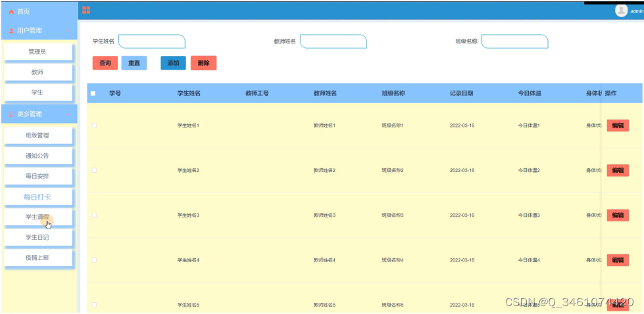Click the 班级名称 column header
The image size is (644, 314).
click(393, 93)
